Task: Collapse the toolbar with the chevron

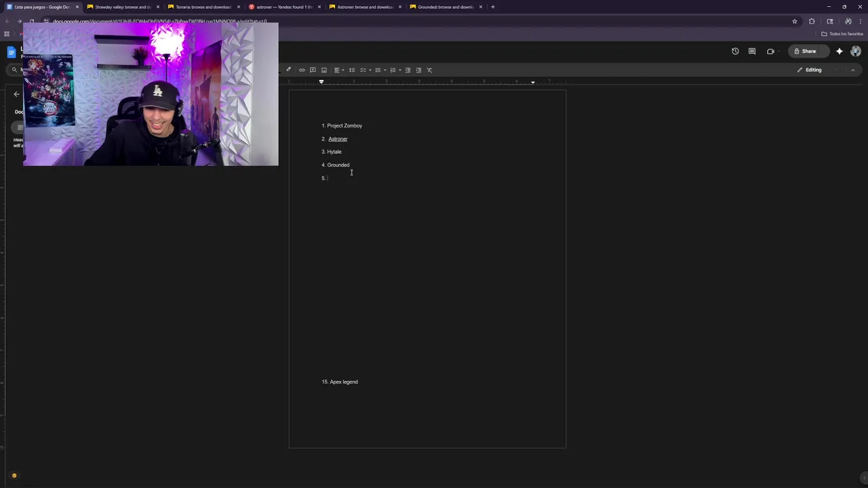Action: point(853,70)
